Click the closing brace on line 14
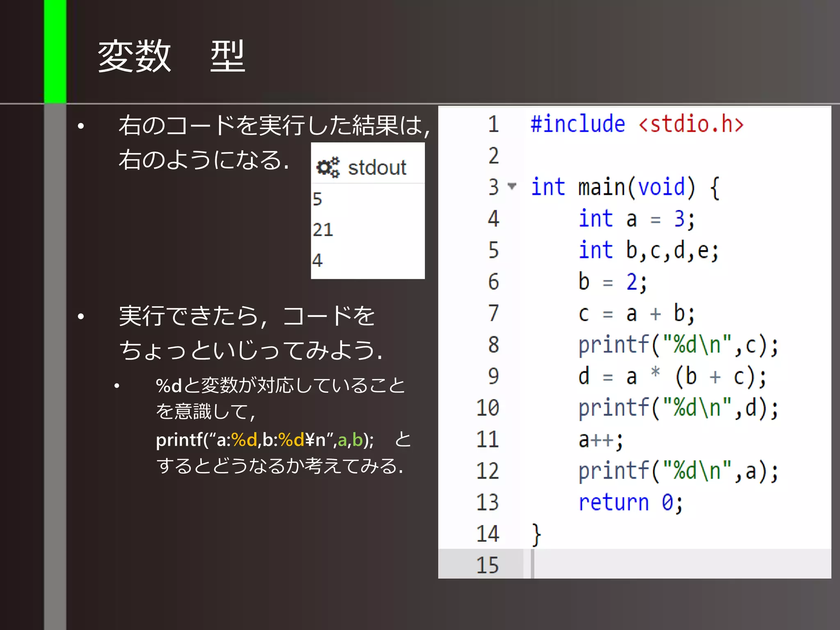 tap(536, 534)
